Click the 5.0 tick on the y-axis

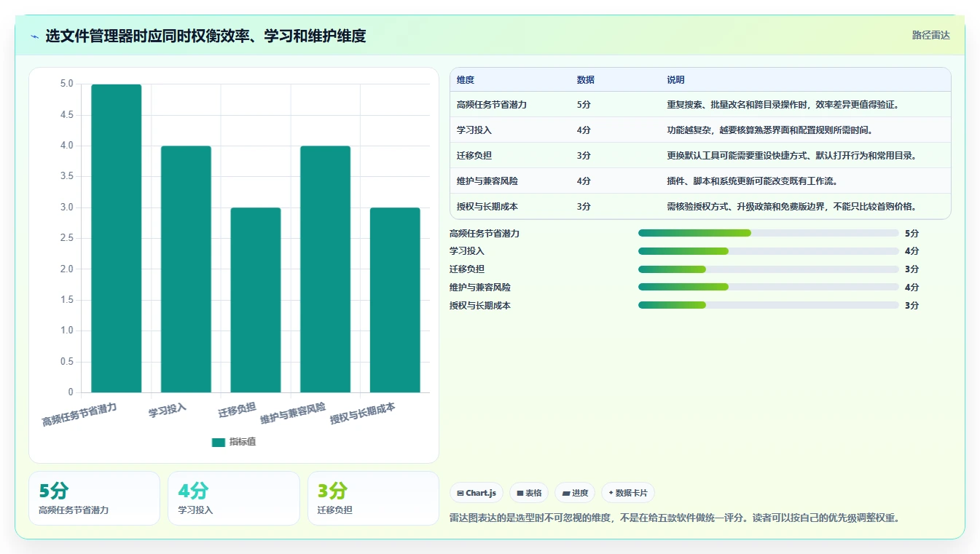coord(66,84)
